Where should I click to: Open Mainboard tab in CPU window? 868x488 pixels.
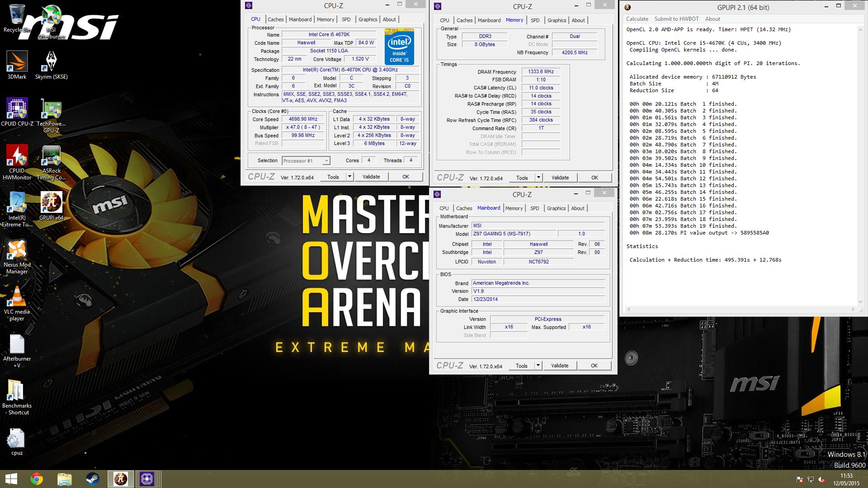300,19
